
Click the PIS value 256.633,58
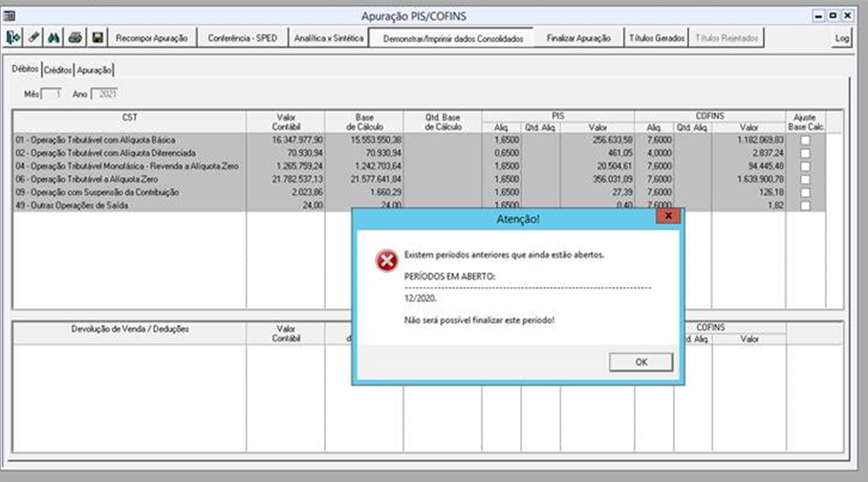[x=597, y=141]
